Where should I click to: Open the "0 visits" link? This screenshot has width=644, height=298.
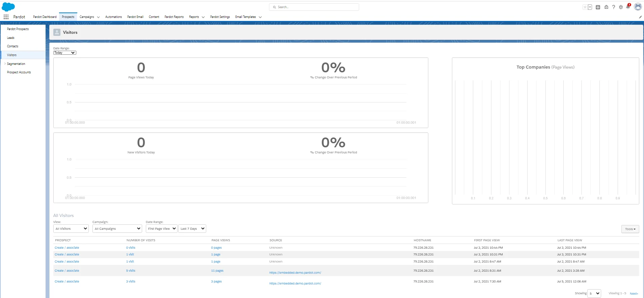coord(131,248)
